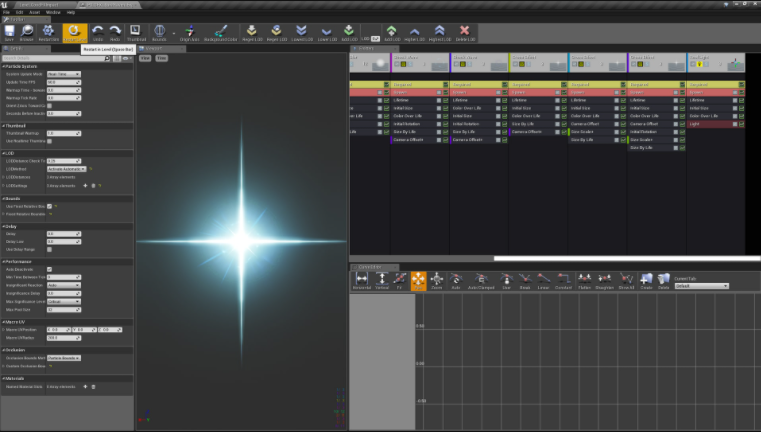Screen dimensions: 761x432
Task: Click the emitter panel horizontal scrollbar
Action: 627,258
